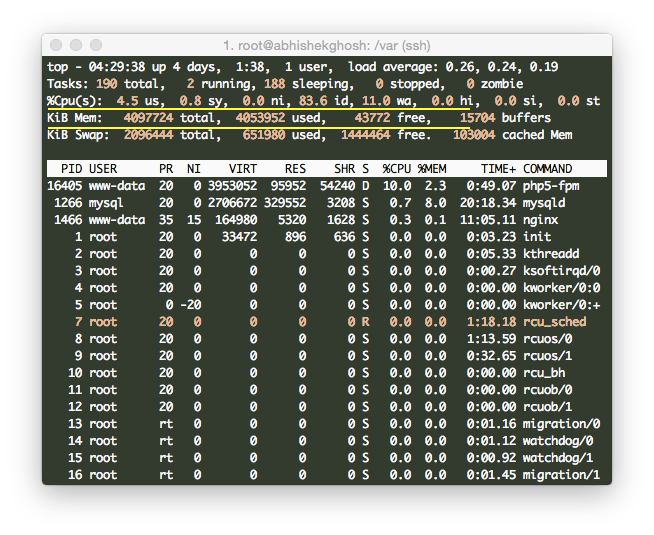Click the kthreadd command name
This screenshot has width=654, height=535.
click(551, 254)
